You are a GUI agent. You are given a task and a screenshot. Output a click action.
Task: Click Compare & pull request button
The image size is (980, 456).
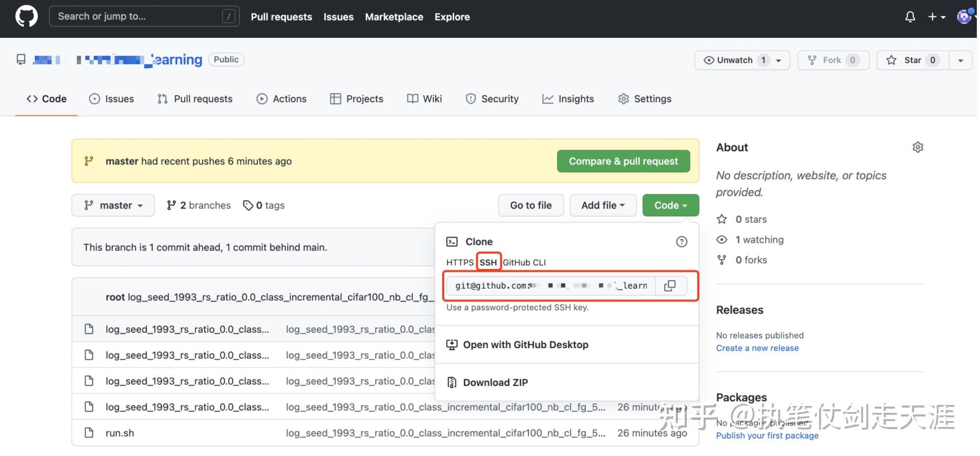[623, 161]
